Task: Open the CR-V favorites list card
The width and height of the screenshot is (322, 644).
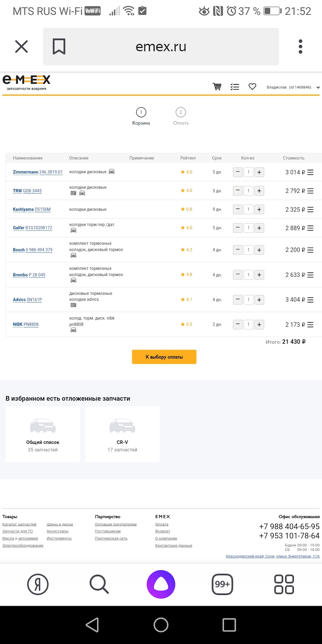Action: (x=122, y=434)
